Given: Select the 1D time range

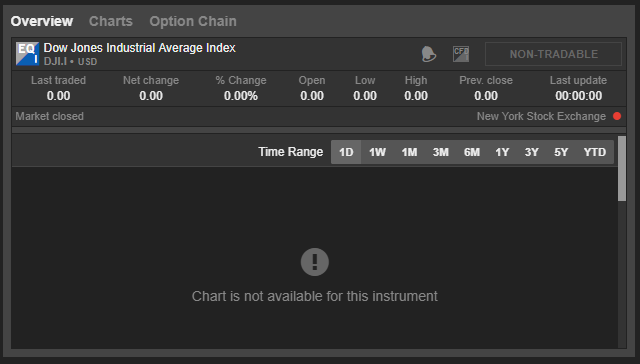Looking at the screenshot, I should tap(346, 152).
